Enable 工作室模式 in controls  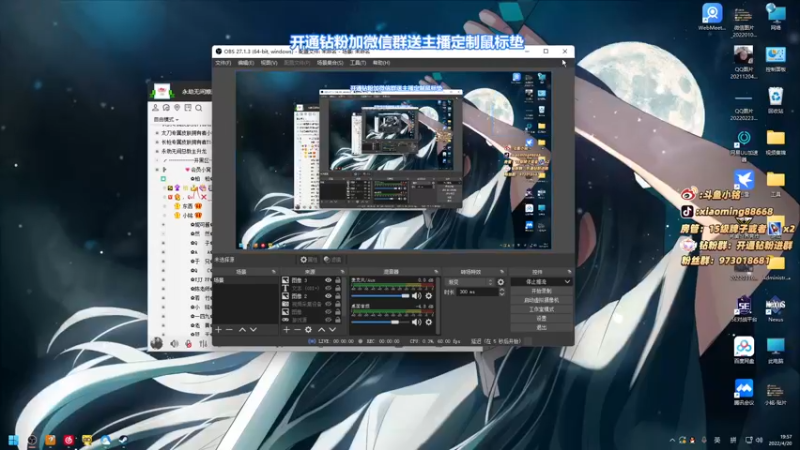click(541, 309)
